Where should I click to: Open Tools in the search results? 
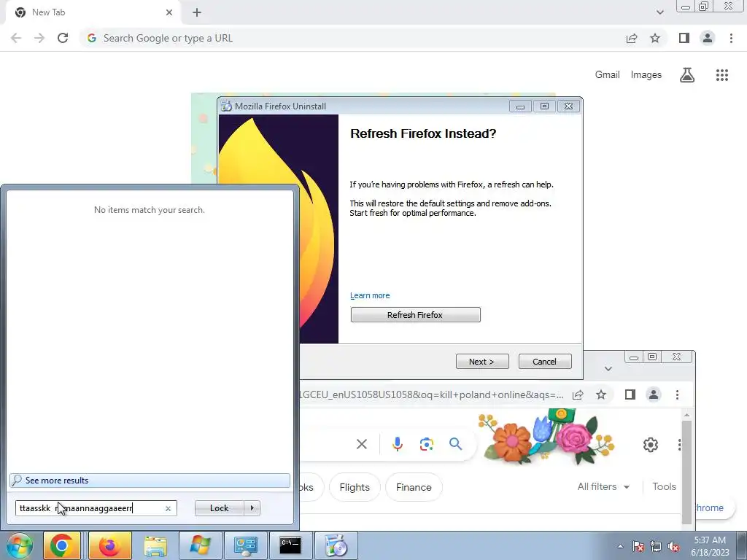(x=664, y=486)
